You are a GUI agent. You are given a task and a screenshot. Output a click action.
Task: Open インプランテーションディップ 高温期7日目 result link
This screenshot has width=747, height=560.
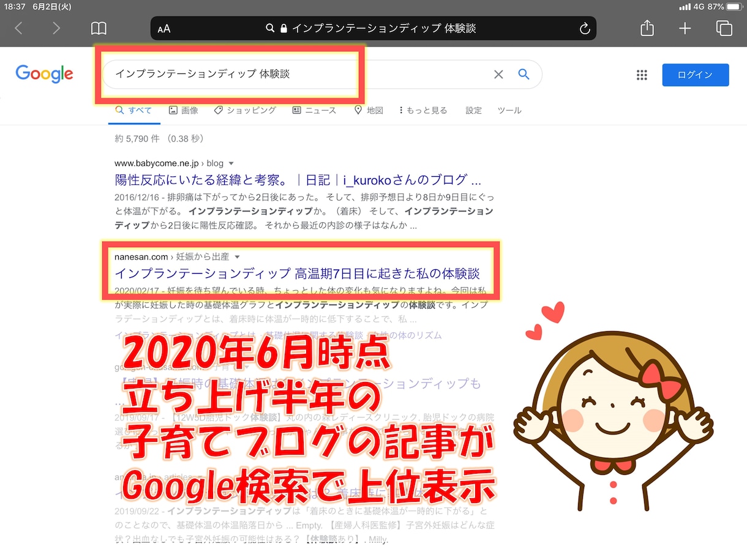coord(297,273)
